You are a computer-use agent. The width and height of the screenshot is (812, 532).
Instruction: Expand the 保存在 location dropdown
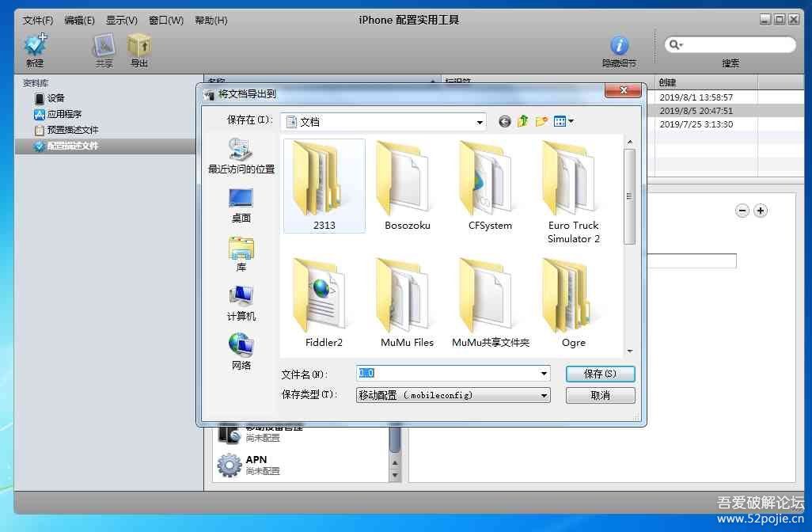coord(480,122)
